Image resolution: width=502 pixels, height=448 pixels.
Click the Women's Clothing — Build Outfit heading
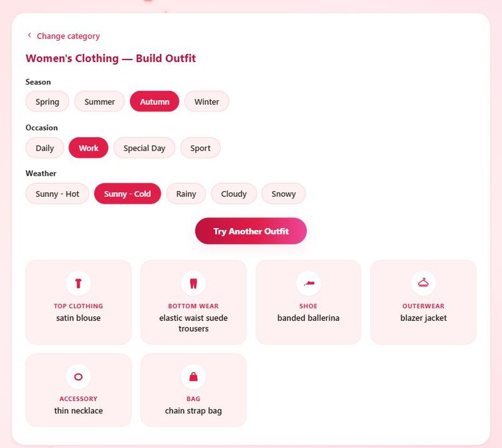click(111, 58)
